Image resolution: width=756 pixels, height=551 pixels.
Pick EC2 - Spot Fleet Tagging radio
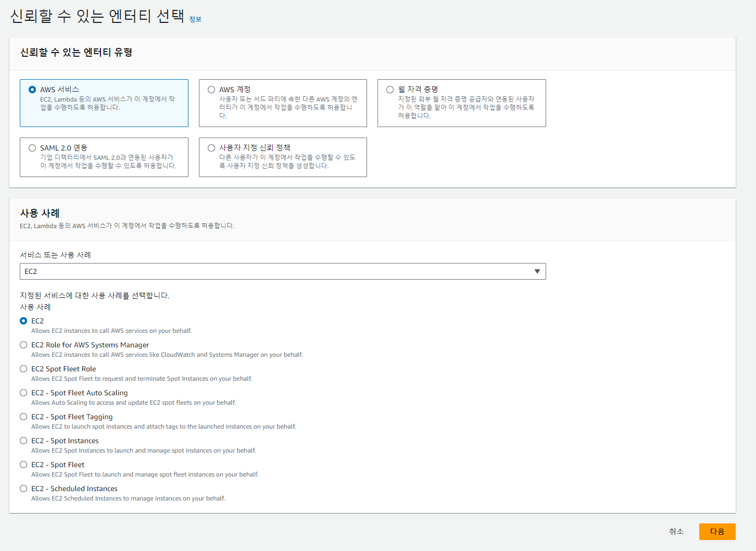23,417
